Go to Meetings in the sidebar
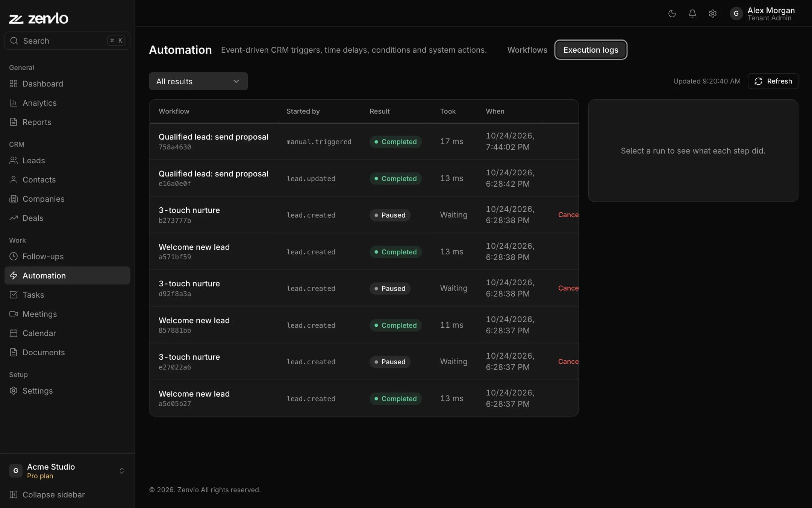Screen dimensions: 812x508 pyautogui.click(x=67, y=314)
